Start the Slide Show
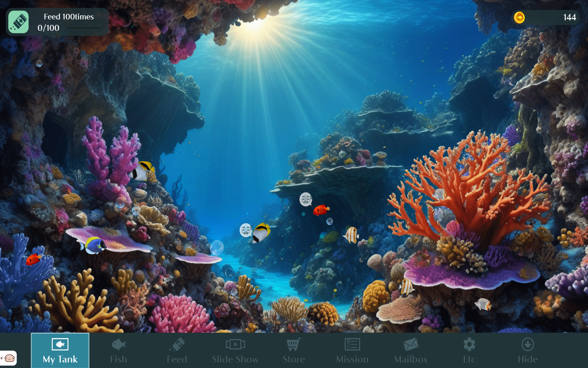Screen dimensions: 588x368 pos(235,350)
